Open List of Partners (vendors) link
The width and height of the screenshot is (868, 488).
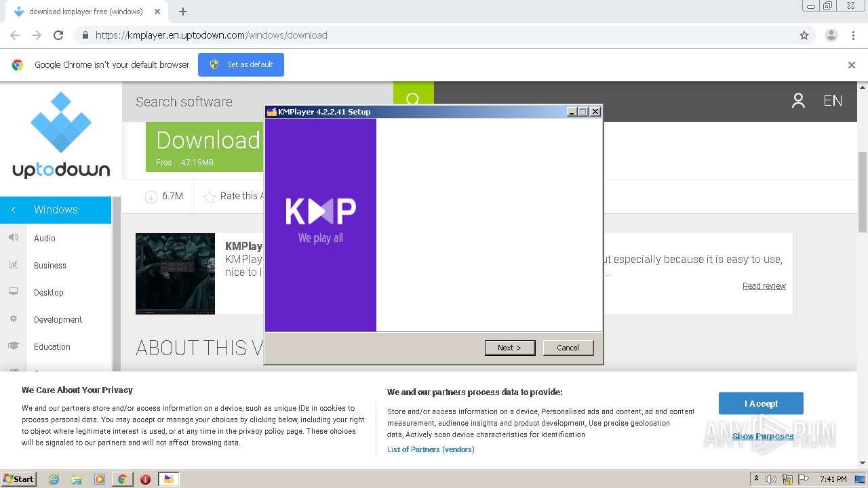point(431,449)
